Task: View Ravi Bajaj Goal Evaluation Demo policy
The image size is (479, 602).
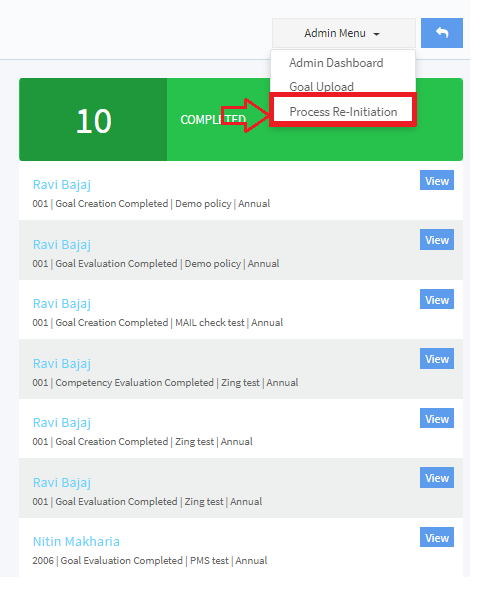Action: pos(437,240)
